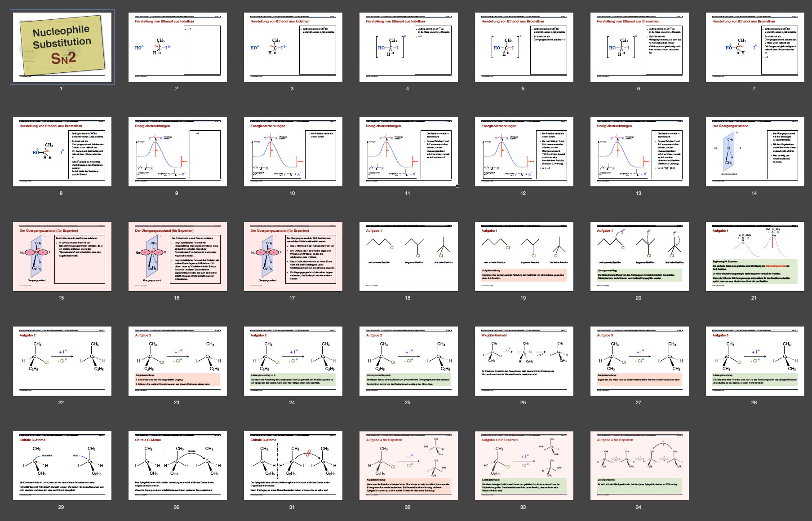Select slide 13 Energiebetrachtungen thumbnail
This screenshot has height=521, width=812.
[639, 152]
